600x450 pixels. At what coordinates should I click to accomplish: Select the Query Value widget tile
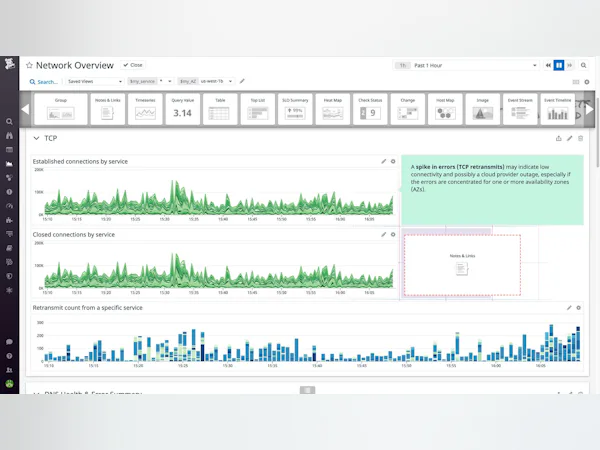(183, 109)
